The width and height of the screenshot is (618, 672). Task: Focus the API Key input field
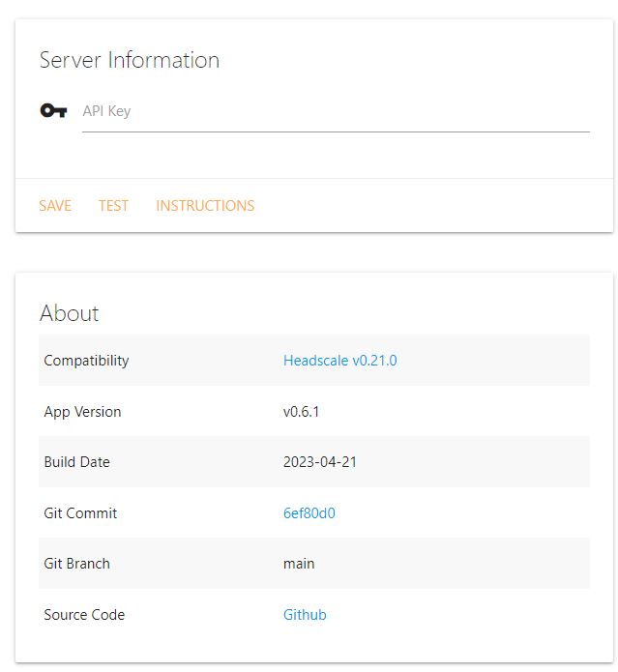[336, 114]
